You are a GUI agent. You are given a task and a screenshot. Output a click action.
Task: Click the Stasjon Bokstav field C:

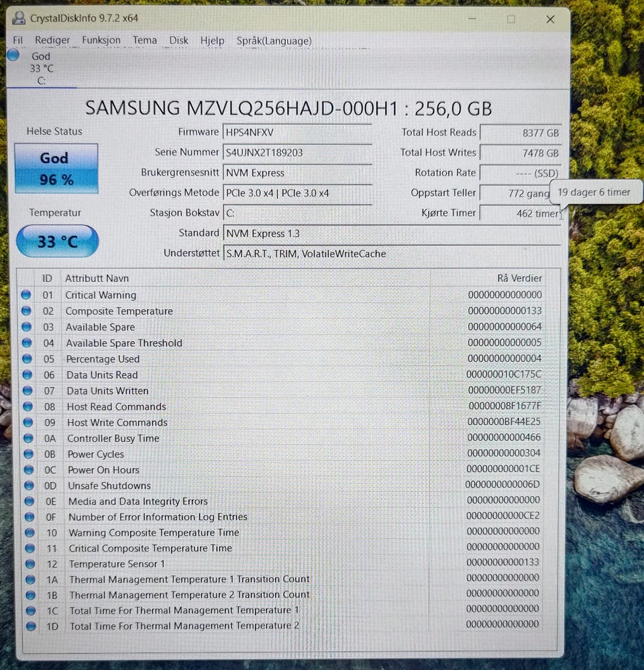point(297,213)
